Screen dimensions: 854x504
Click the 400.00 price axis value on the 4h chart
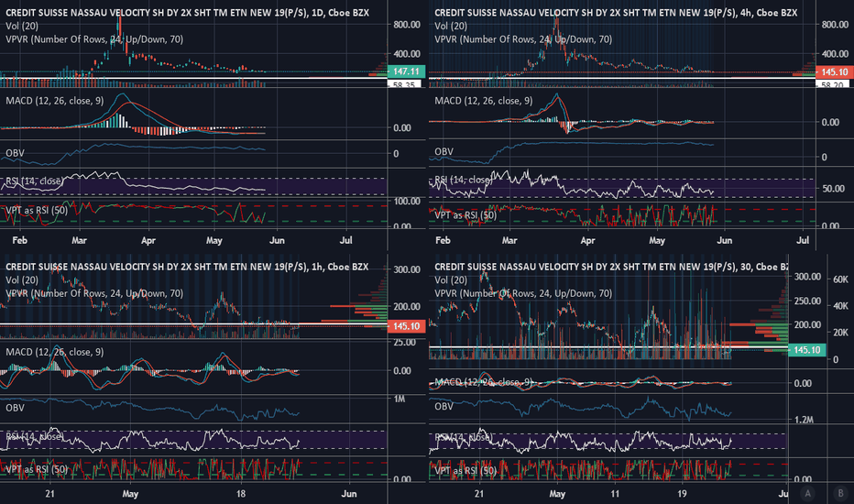[835, 54]
